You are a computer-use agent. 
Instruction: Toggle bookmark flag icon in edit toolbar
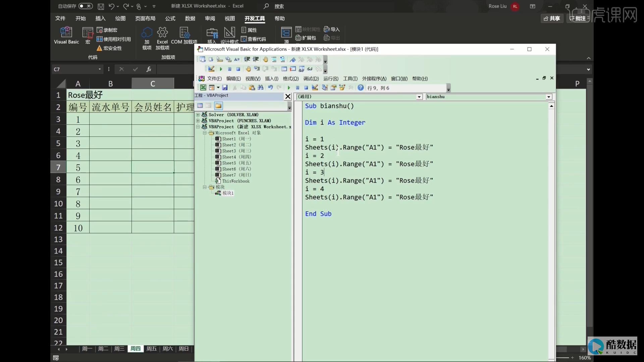click(x=293, y=59)
